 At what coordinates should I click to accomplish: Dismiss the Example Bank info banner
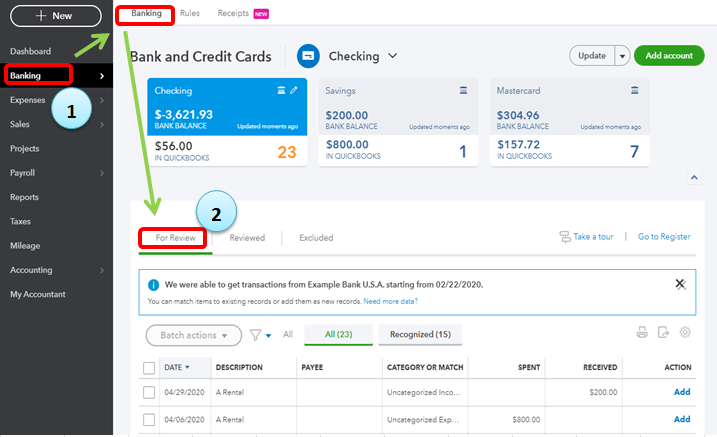[x=680, y=284]
